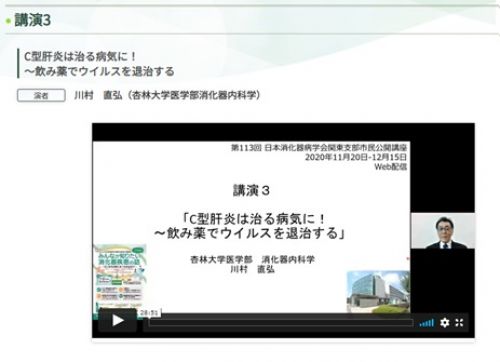Click the event flyer image on slide
The width and height of the screenshot is (500, 362).
point(120,279)
